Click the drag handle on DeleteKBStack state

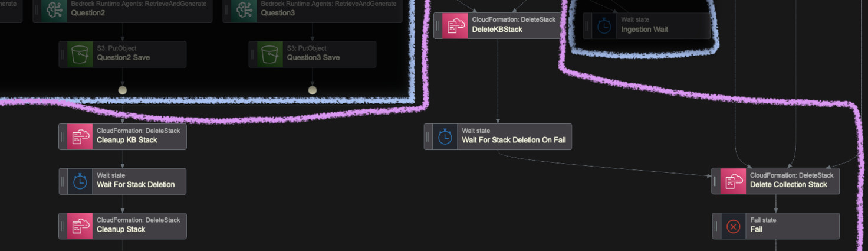coord(437,26)
